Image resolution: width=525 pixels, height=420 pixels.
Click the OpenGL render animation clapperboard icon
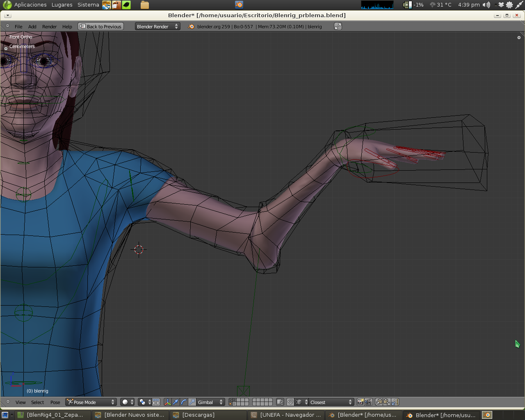click(368, 402)
